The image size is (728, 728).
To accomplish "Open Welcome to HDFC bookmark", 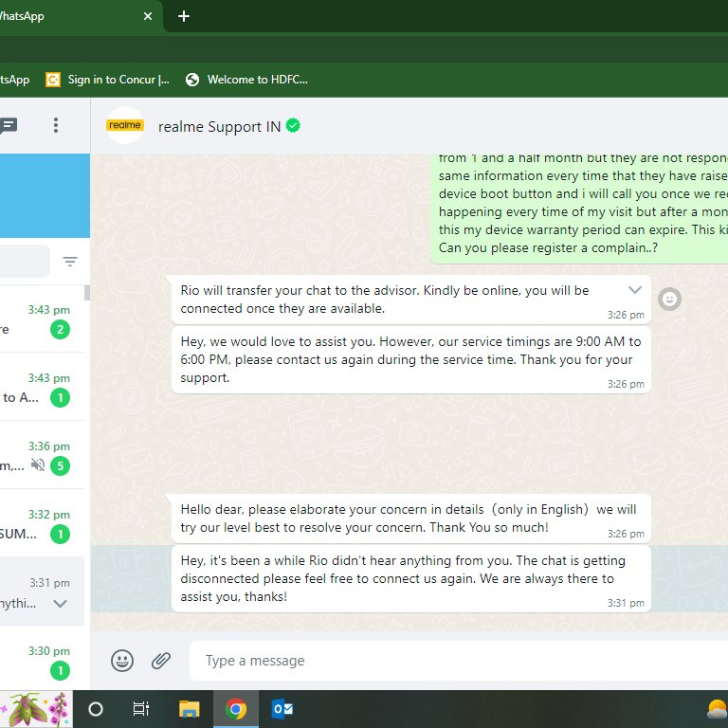I will (246, 80).
